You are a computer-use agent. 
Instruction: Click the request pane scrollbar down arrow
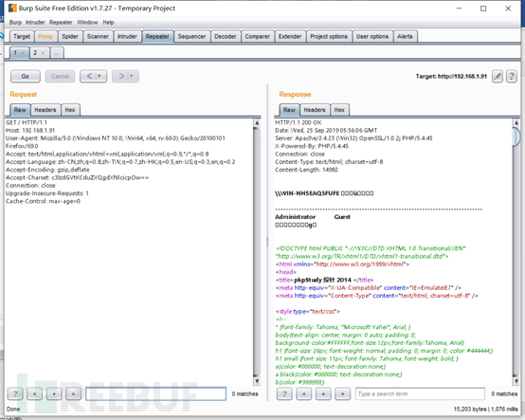257,381
